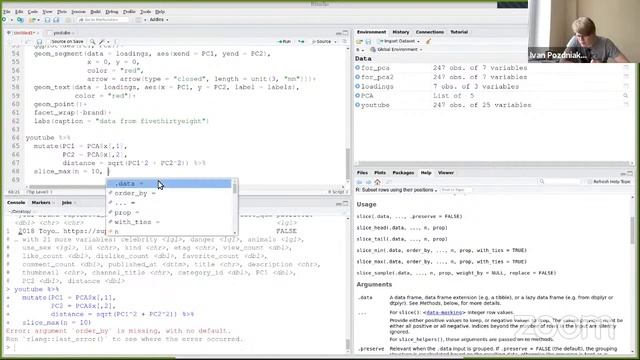Viewport: 640px width, 360px height.
Task: Open the Debug menu
Action: coord(112,12)
